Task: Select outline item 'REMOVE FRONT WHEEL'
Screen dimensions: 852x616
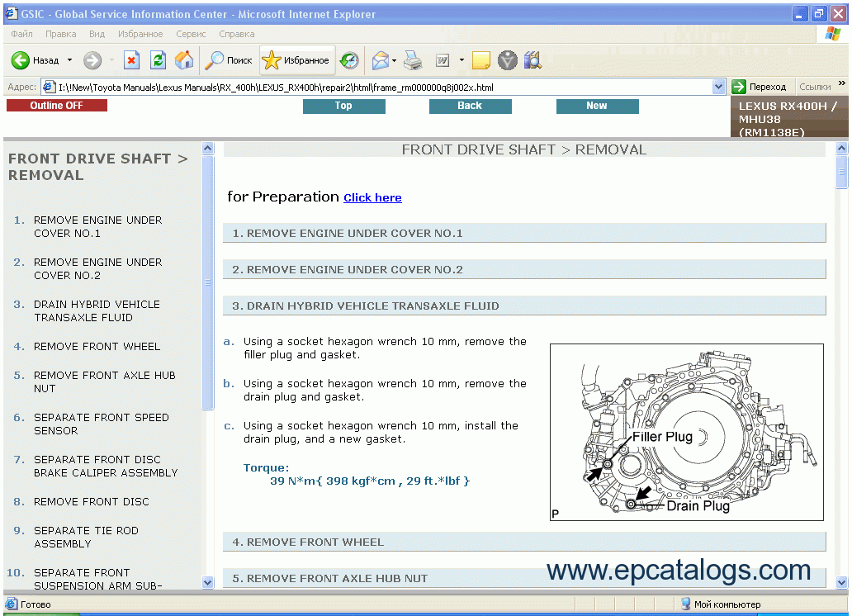Action: point(97,346)
